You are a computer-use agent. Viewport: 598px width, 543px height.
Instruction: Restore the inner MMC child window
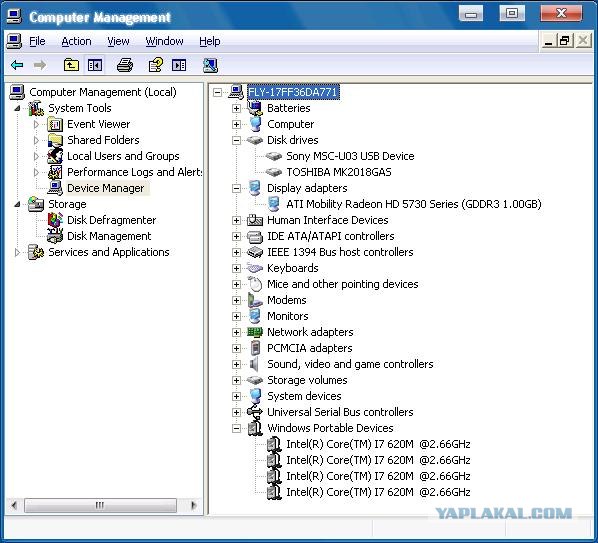point(565,40)
